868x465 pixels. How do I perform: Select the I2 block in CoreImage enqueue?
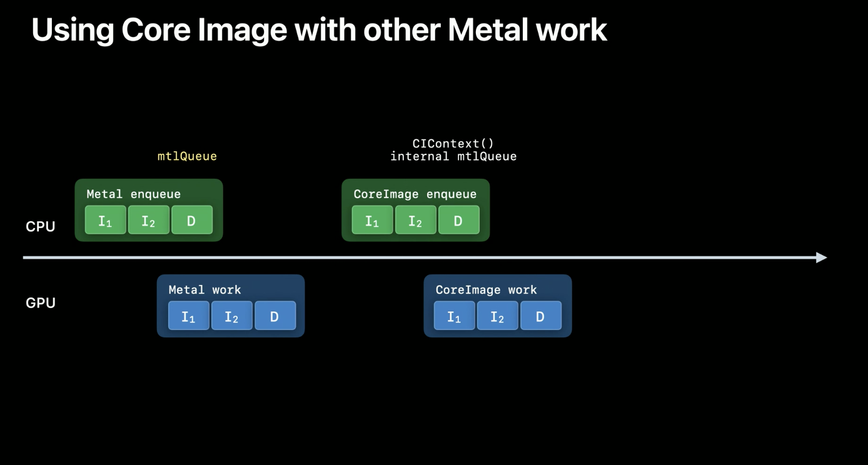(416, 220)
